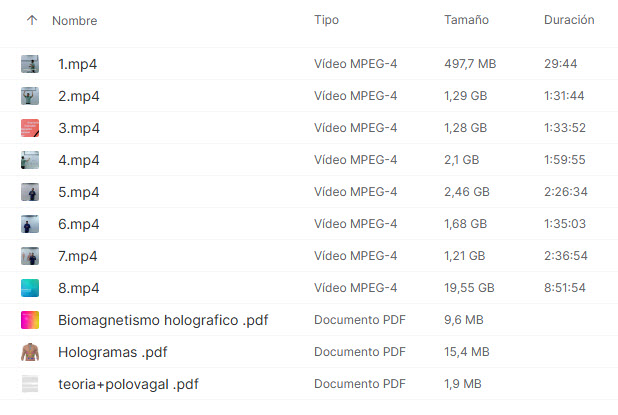Click the teoria+polovagal PDF file icon
This screenshot has height=415, width=618.
30,384
